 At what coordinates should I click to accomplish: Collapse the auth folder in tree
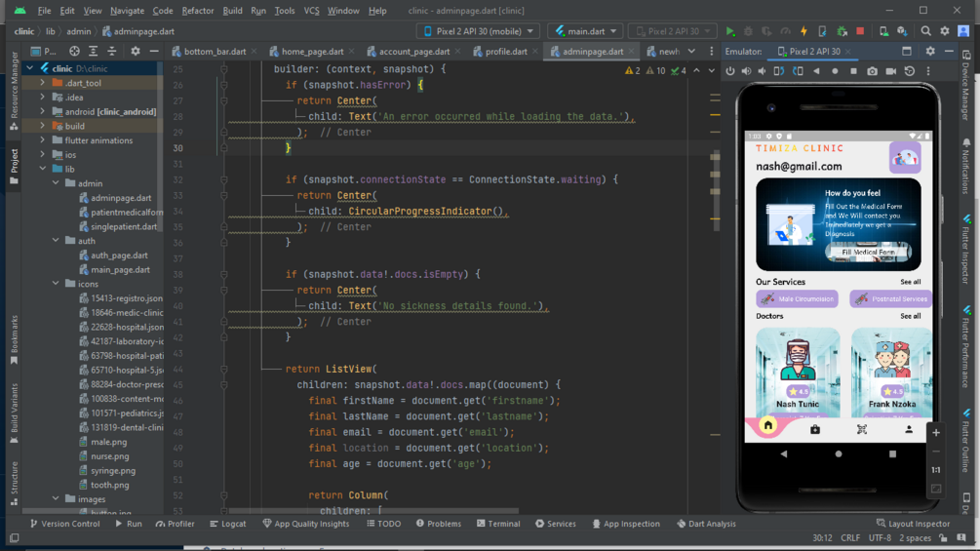tap(56, 241)
